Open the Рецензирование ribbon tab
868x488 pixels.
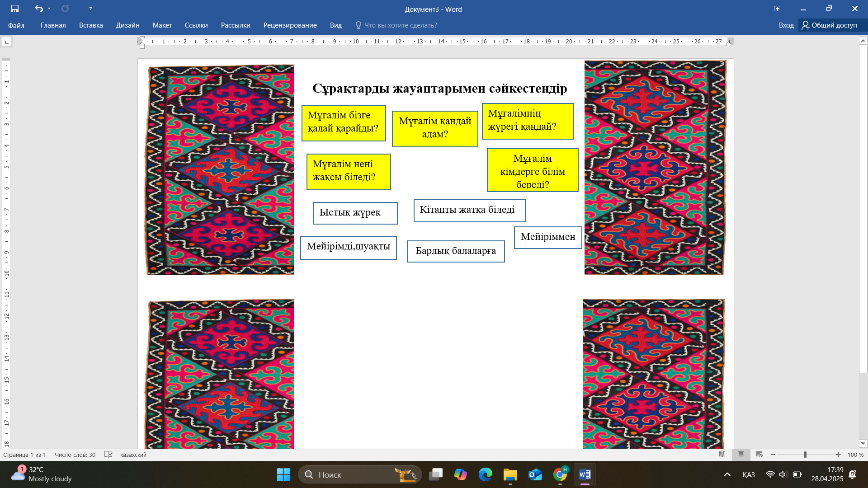290,25
